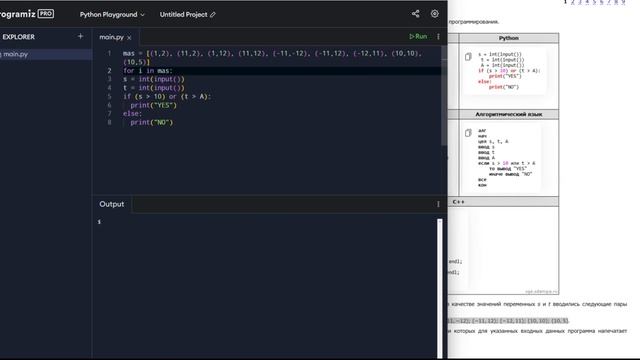Screen dimensions: 640x360
Task: Click line number 2 in the editor gutter
Action: coord(109,71)
